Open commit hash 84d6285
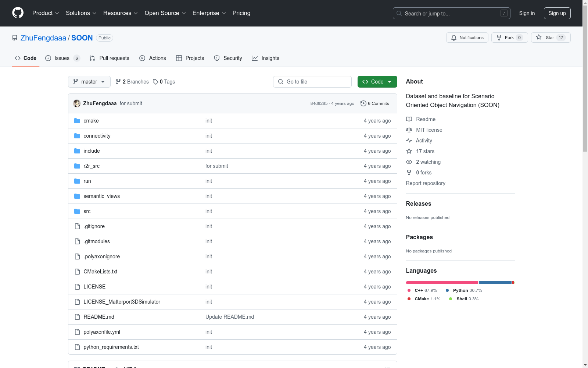588x368 pixels. point(319,103)
